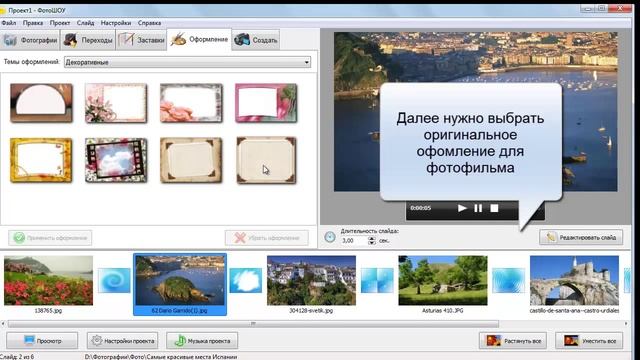Choose the film strip clouds frame

pyautogui.click(x=116, y=160)
